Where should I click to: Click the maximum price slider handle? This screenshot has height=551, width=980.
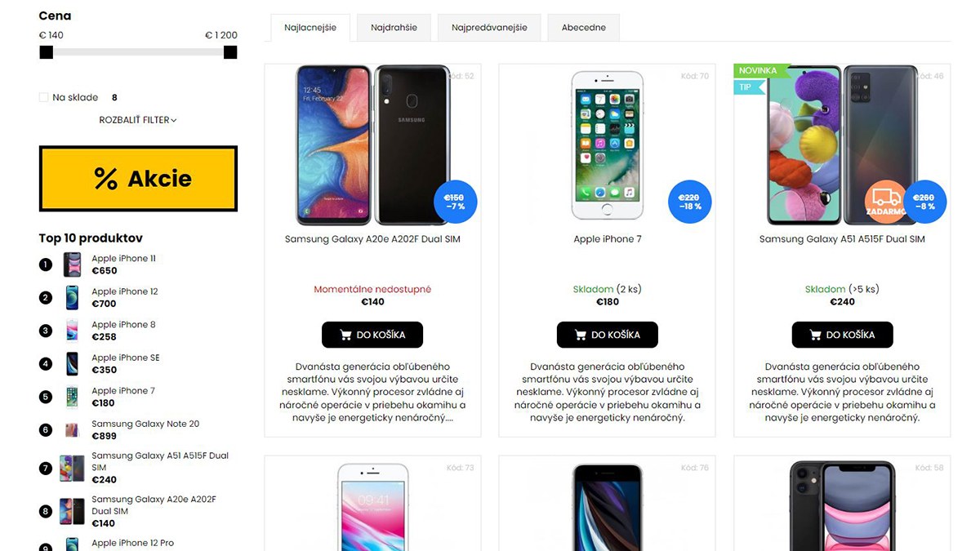pos(230,52)
